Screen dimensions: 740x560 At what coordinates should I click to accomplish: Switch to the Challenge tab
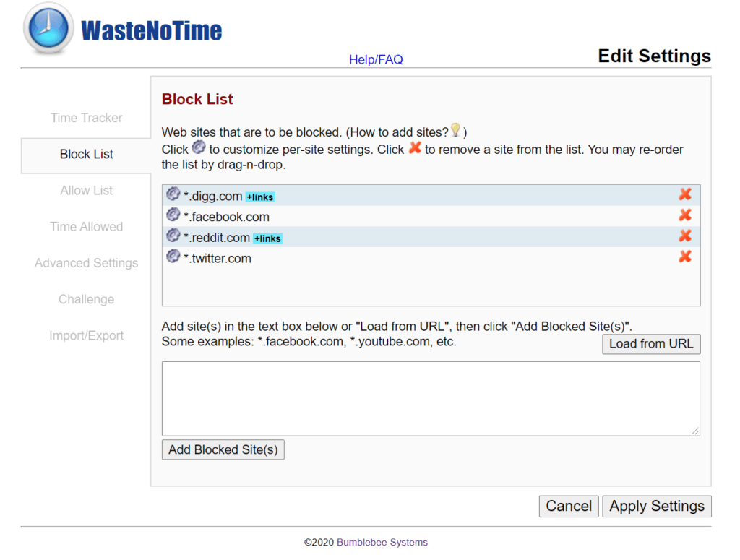coord(87,300)
